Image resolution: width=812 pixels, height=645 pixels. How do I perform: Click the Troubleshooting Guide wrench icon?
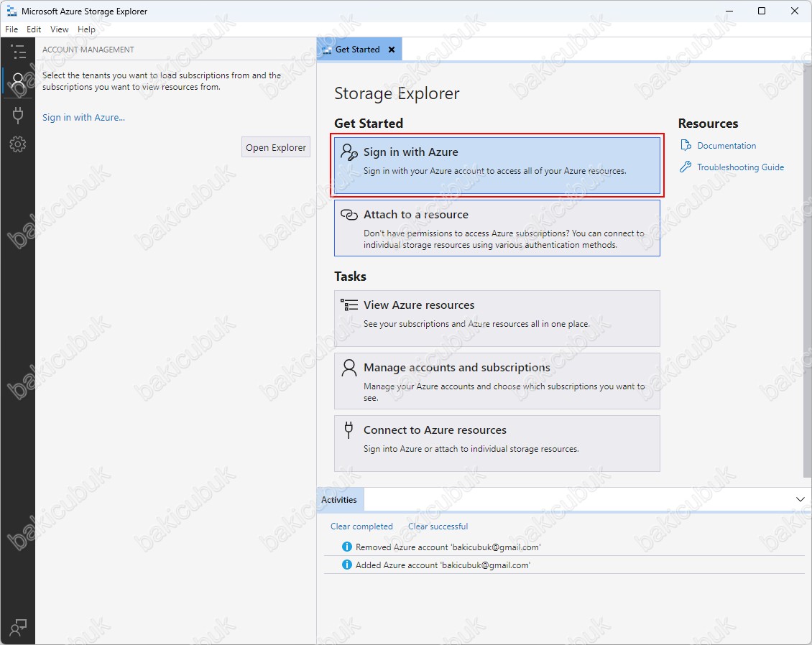point(686,167)
